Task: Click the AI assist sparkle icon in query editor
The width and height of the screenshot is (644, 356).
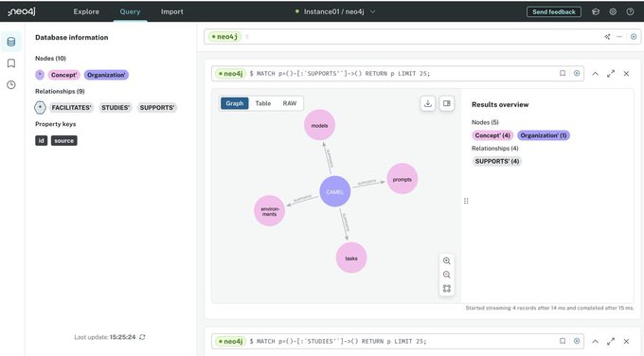Action: point(607,37)
